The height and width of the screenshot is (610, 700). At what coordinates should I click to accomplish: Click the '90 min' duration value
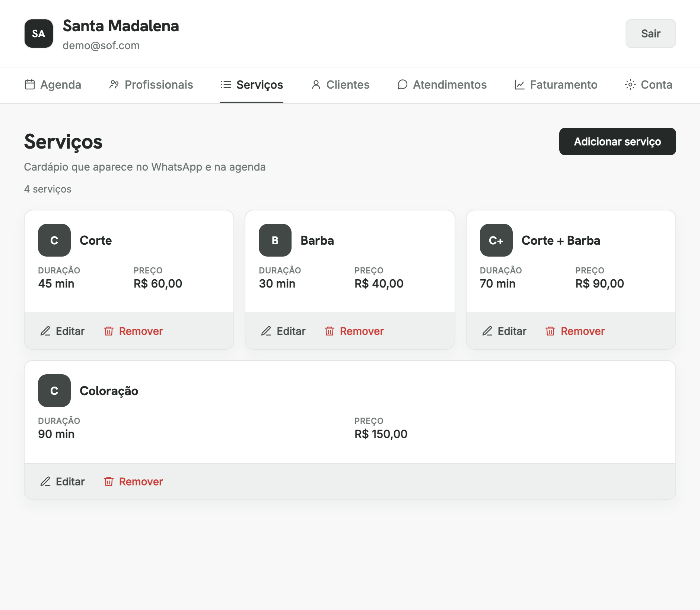pos(56,434)
